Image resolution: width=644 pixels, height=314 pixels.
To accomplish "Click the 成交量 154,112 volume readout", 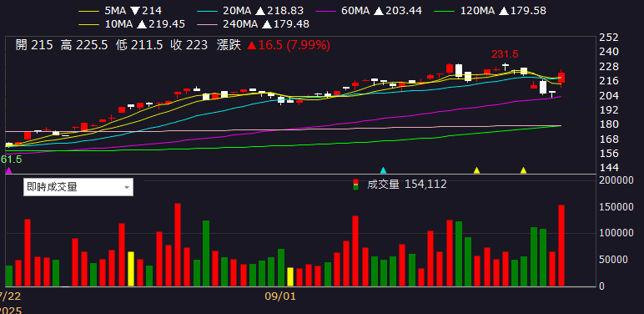I will pos(406,184).
